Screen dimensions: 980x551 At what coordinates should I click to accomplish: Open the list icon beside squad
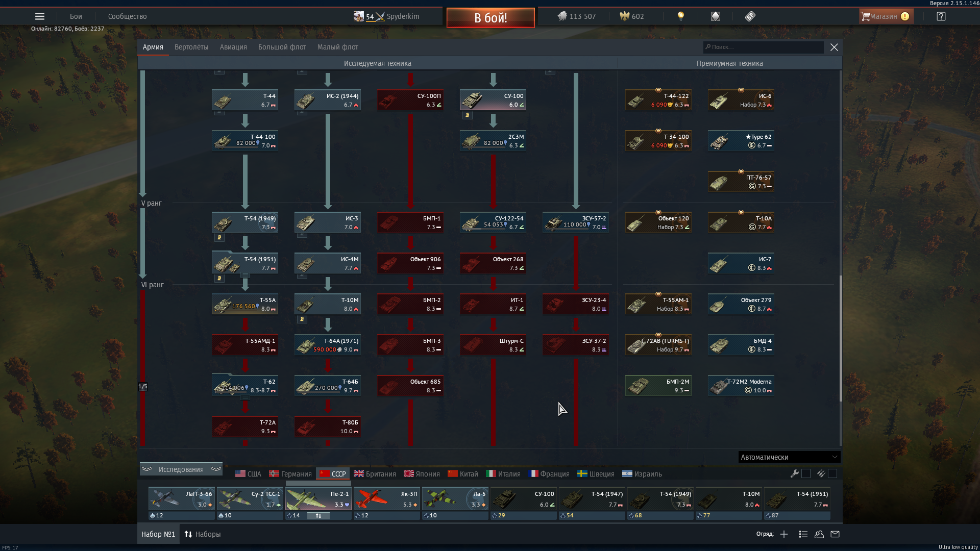(x=803, y=534)
